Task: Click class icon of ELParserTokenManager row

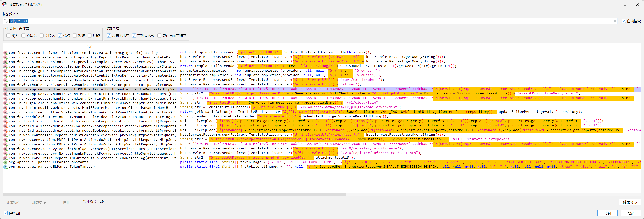Action: pos(6,167)
